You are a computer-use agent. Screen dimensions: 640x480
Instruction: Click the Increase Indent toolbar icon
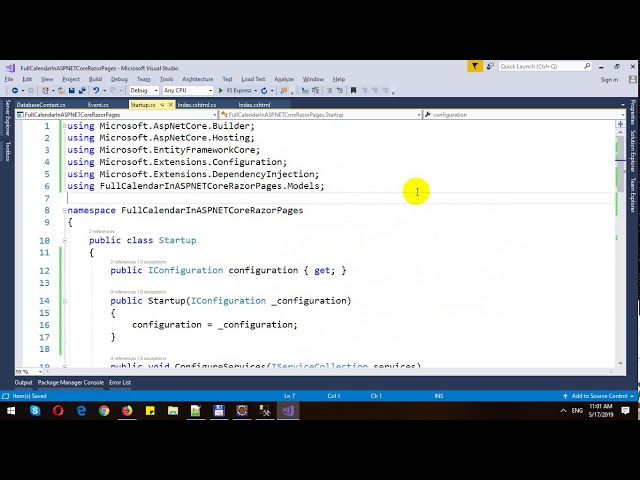click(x=339, y=91)
